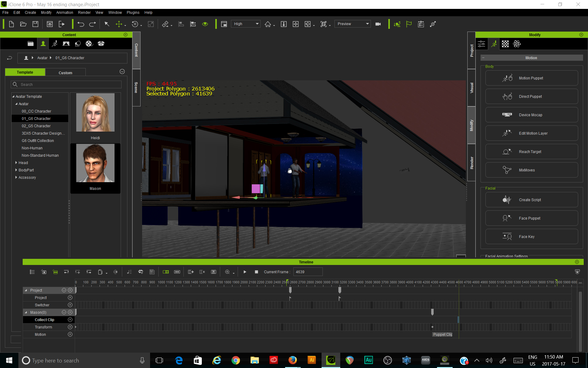This screenshot has height=368, width=588.
Task: Expand the BodyPart tree node
Action: pos(16,170)
